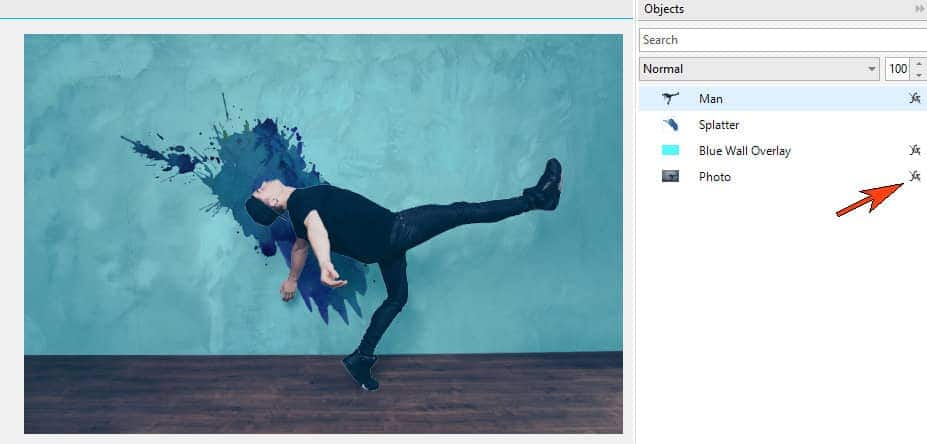Screen dimensions: 927x444
Task: Select the Splatter layer thumbnail
Action: (x=670, y=124)
